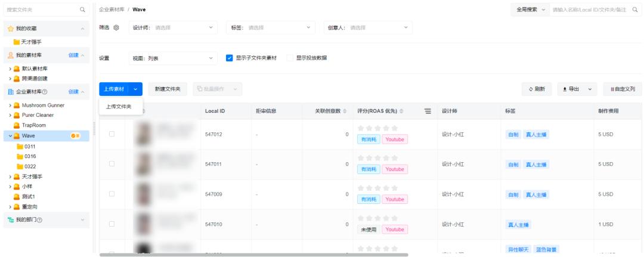Open the 跨渠道创建 folder

[x=35, y=79]
